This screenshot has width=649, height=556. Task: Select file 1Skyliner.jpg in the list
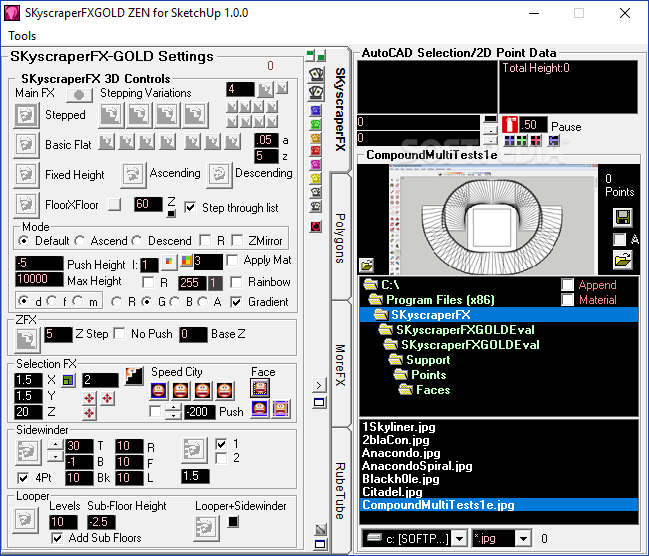point(399,427)
